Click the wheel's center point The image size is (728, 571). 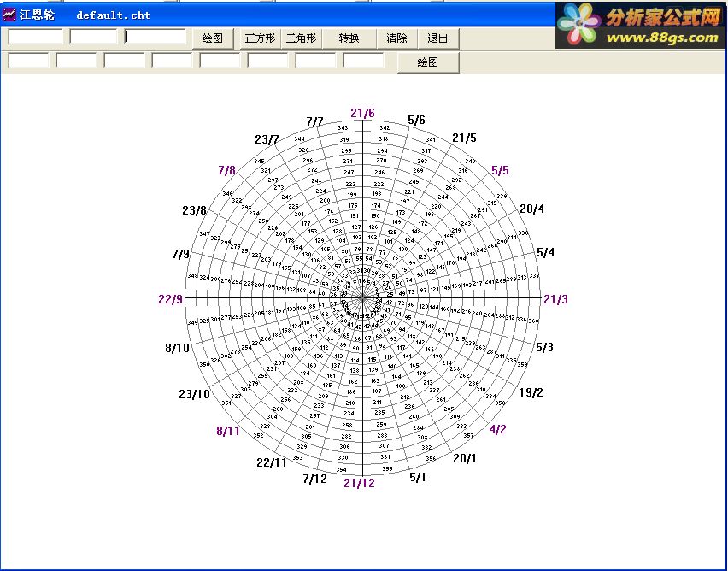coord(362,298)
